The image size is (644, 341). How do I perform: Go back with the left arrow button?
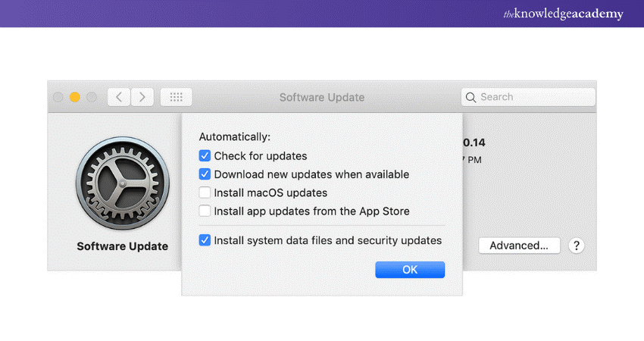click(x=119, y=97)
